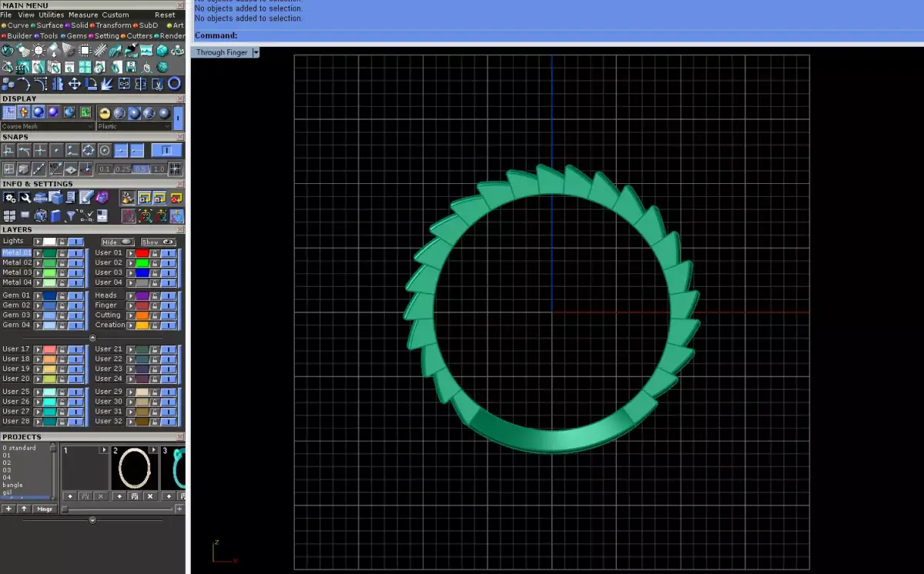Open the Cutters menu

pos(139,35)
